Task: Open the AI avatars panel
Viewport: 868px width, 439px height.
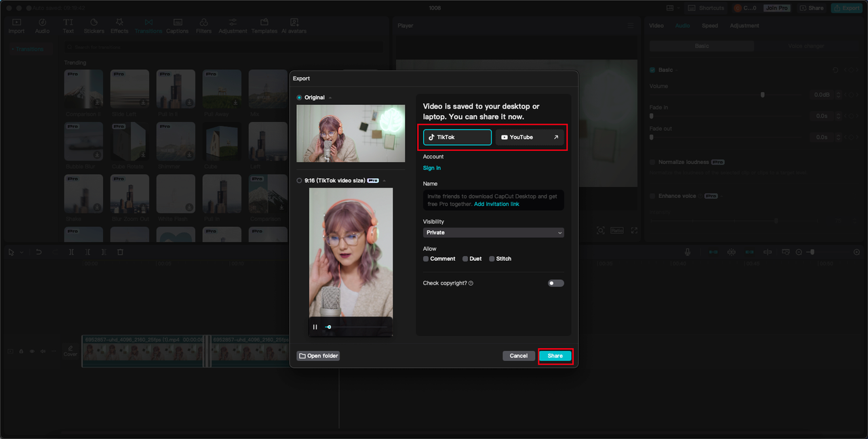Action: click(294, 26)
